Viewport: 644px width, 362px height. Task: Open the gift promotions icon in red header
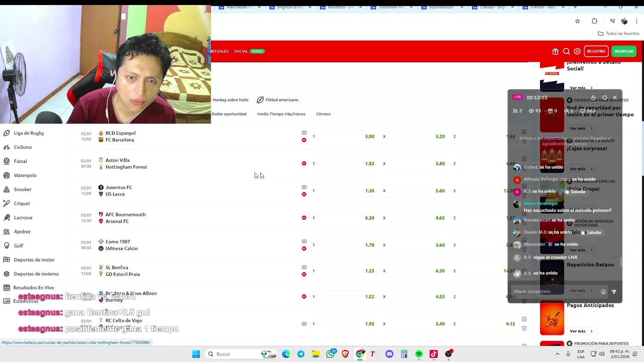(555, 51)
